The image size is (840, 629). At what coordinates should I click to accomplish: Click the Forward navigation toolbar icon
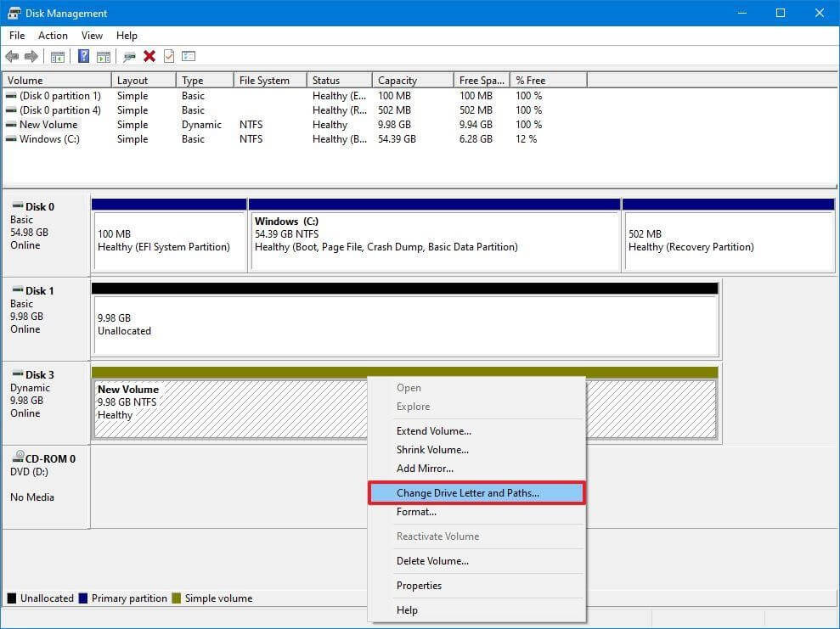pos(31,56)
